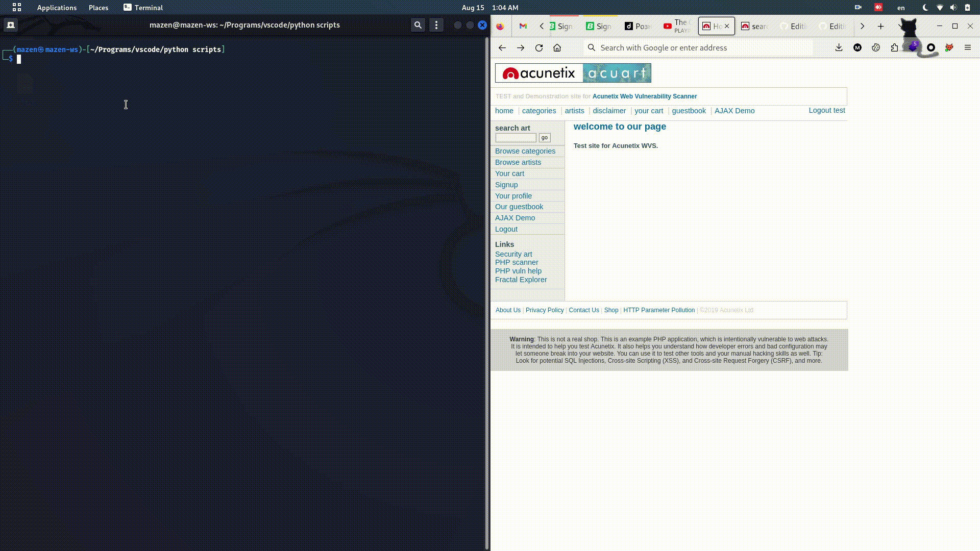Viewport: 980px width, 551px height.
Task: Click the 'Browse categories' sidebar link
Action: click(525, 151)
